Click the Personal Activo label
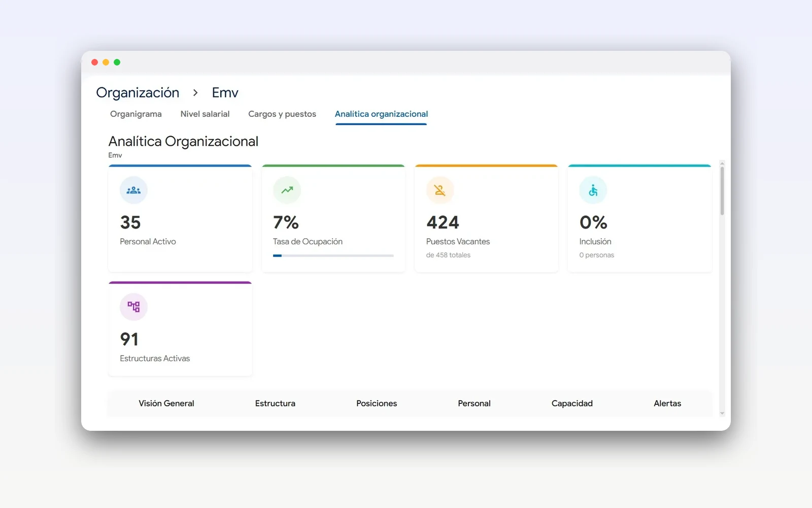Screen dimensions: 812x508 pos(148,242)
